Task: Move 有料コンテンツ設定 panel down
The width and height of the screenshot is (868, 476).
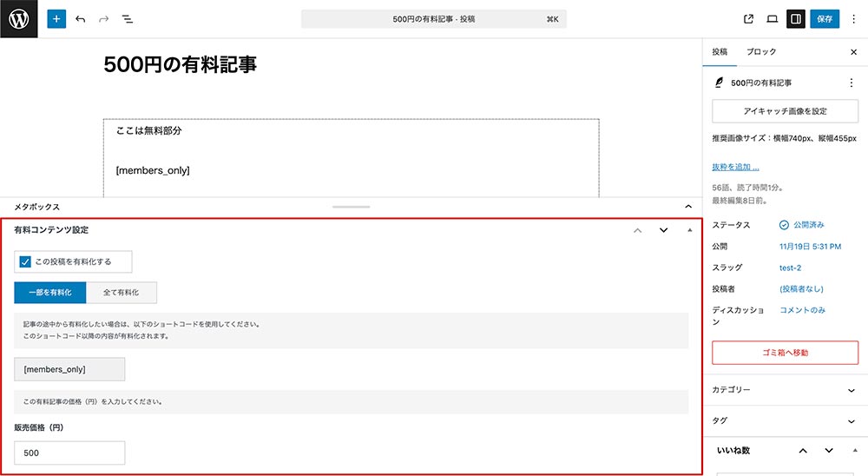Action: tap(663, 230)
